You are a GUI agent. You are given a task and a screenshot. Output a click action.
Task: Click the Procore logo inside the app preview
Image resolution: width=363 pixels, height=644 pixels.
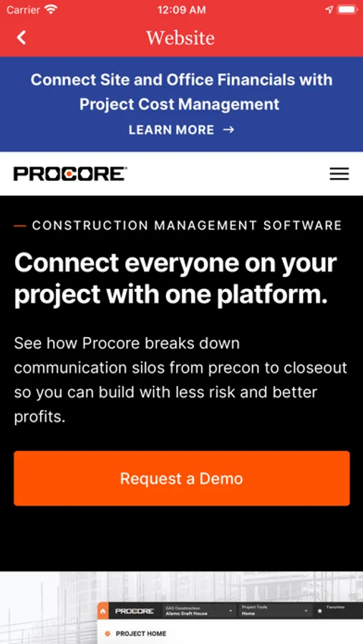pos(135,611)
